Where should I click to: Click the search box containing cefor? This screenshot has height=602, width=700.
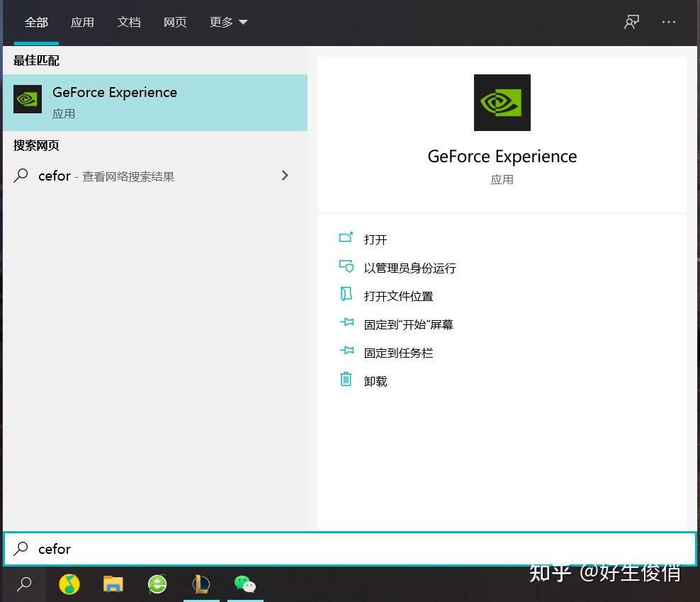click(x=350, y=549)
